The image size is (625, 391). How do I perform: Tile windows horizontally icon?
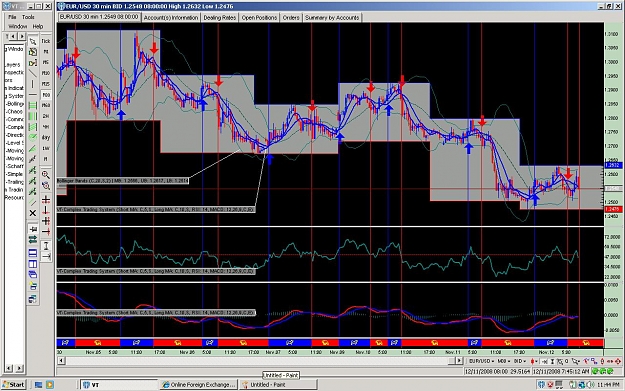(x=33, y=253)
